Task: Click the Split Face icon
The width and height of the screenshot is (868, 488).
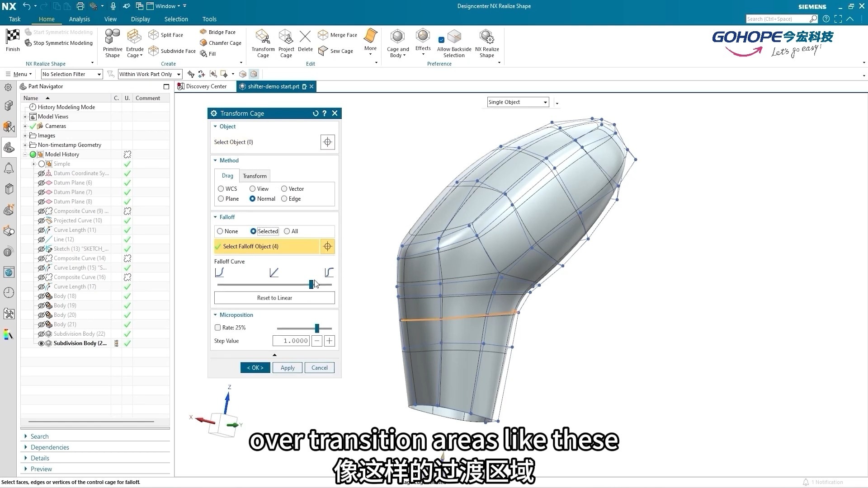Action: (x=154, y=35)
